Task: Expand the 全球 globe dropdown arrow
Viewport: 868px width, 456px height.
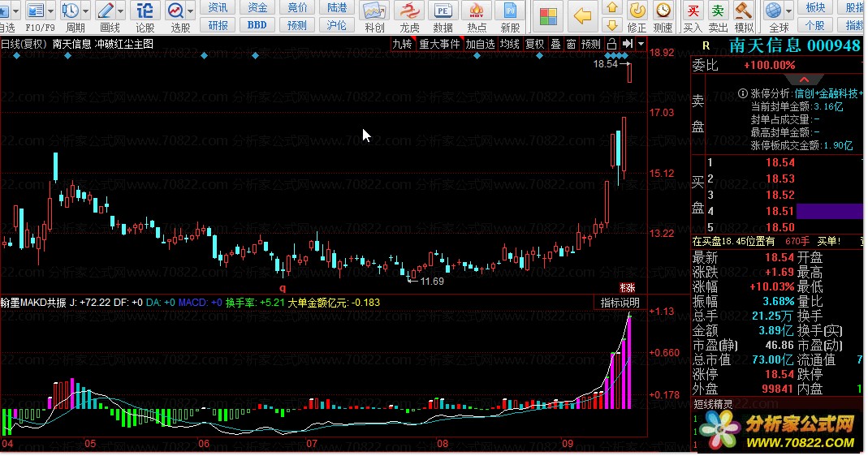Action: click(788, 11)
